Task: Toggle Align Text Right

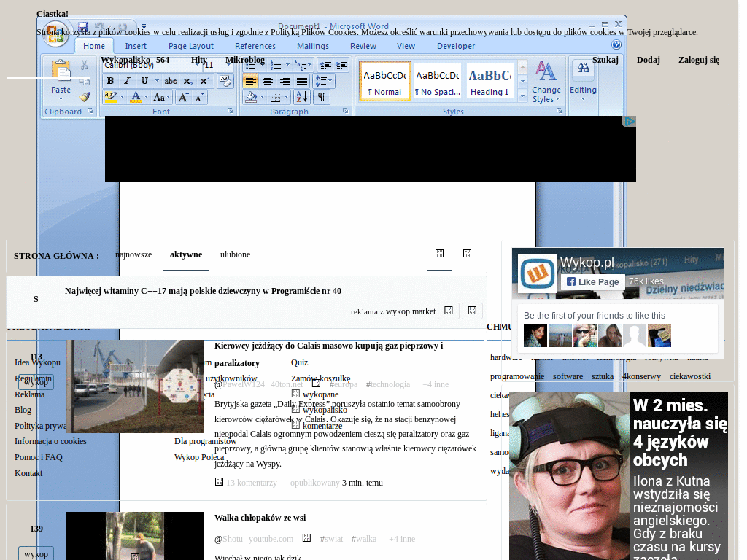Action: tap(285, 80)
